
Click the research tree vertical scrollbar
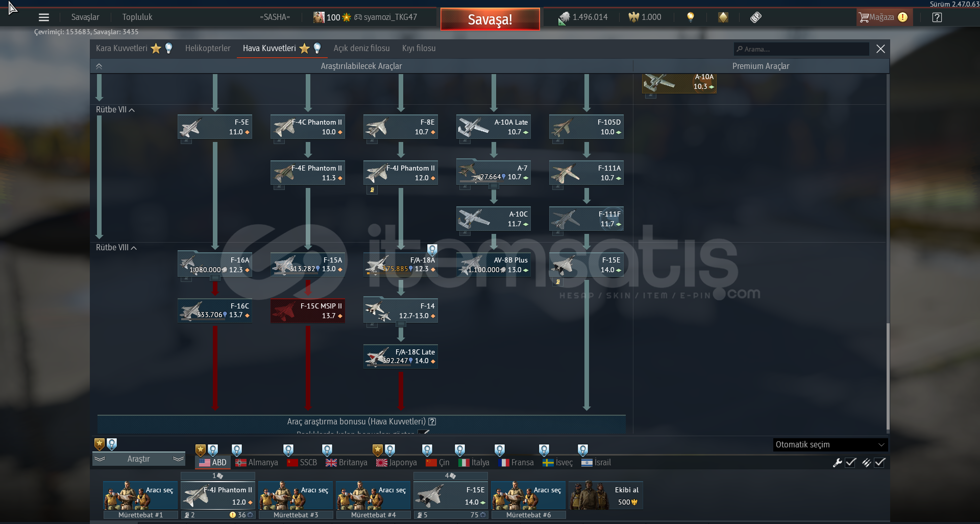click(x=888, y=376)
